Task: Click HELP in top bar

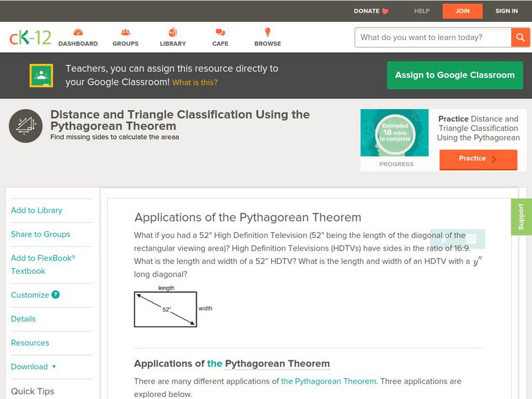Action: (x=422, y=11)
